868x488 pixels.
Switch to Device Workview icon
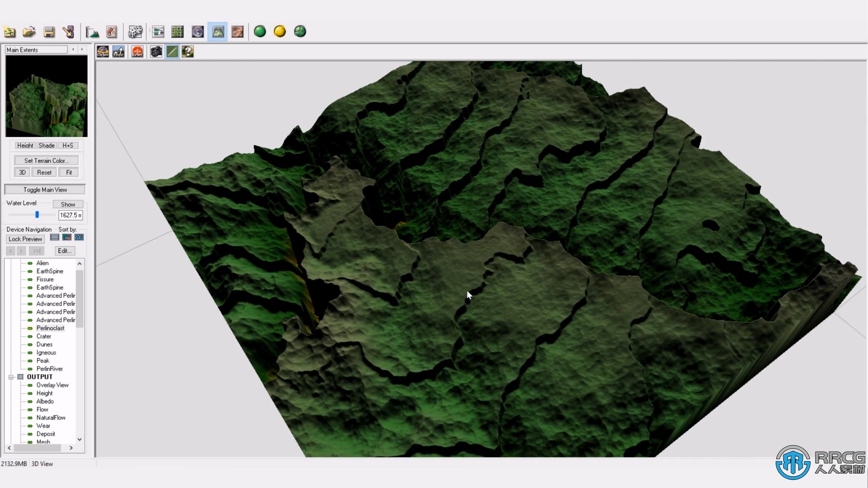coord(158,32)
